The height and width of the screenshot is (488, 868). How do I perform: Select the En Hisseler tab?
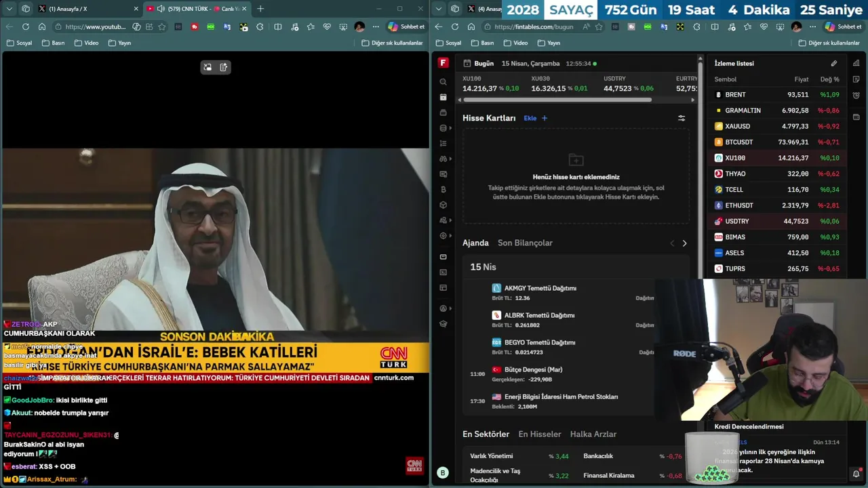[x=540, y=434]
